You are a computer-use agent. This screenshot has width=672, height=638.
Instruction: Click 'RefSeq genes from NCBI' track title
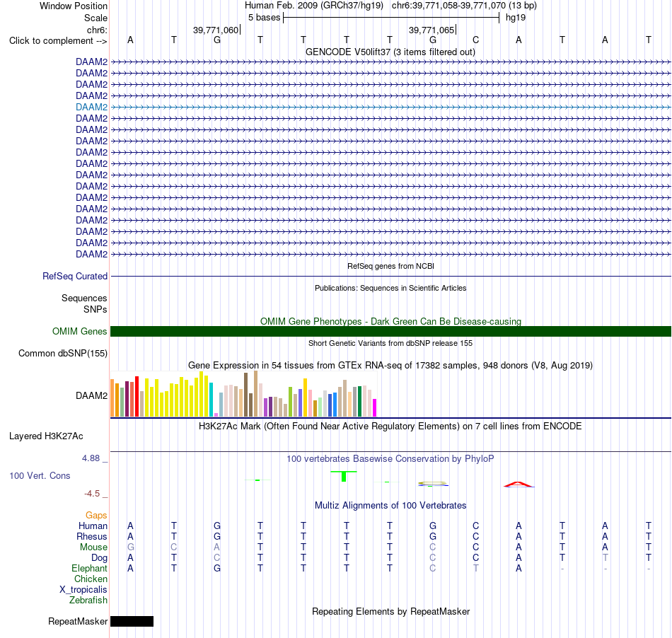pyautogui.click(x=390, y=266)
